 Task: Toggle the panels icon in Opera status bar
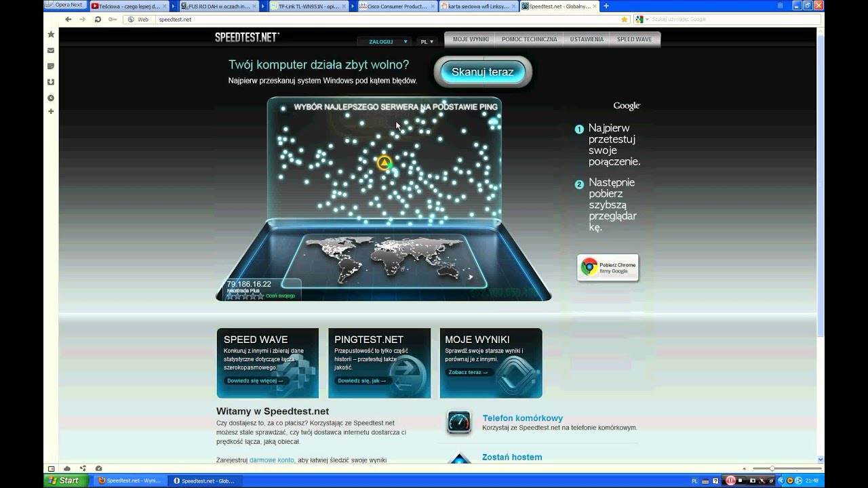click(x=51, y=468)
